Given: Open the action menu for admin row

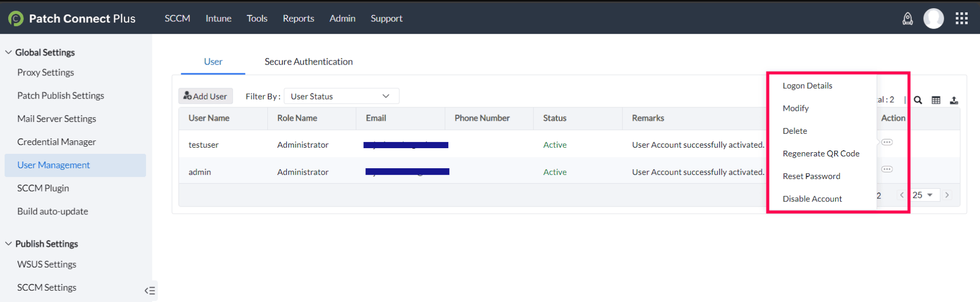Looking at the screenshot, I should pyautogui.click(x=887, y=169).
